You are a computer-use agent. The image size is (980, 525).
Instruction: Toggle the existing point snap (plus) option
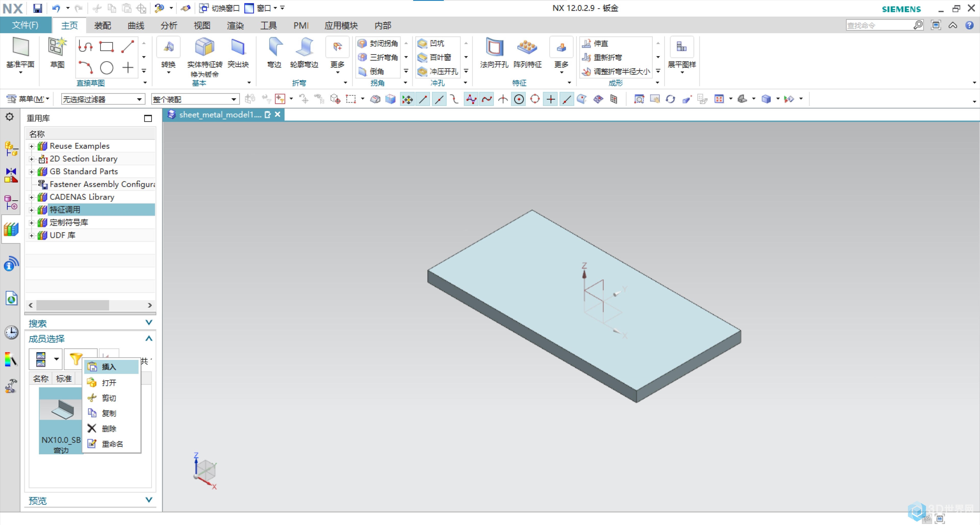click(550, 99)
